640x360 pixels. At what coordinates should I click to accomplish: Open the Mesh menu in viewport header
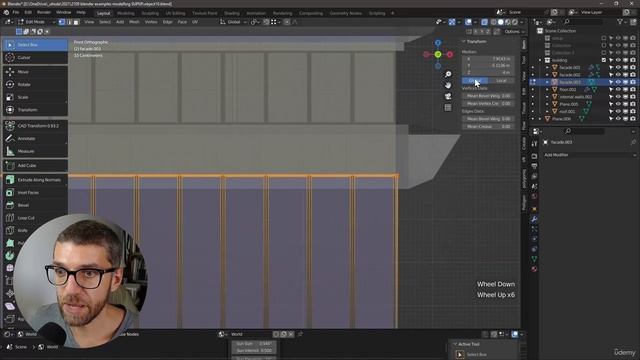[134, 22]
